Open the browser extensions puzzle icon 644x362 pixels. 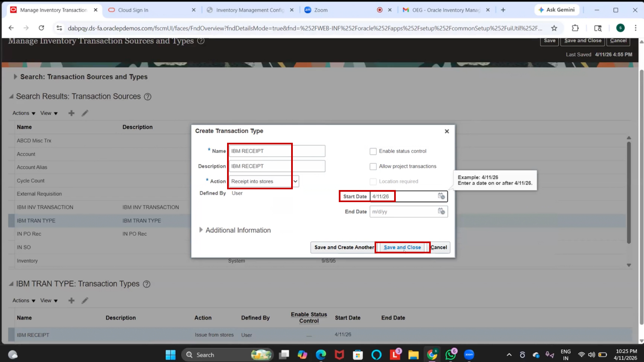coord(575,28)
